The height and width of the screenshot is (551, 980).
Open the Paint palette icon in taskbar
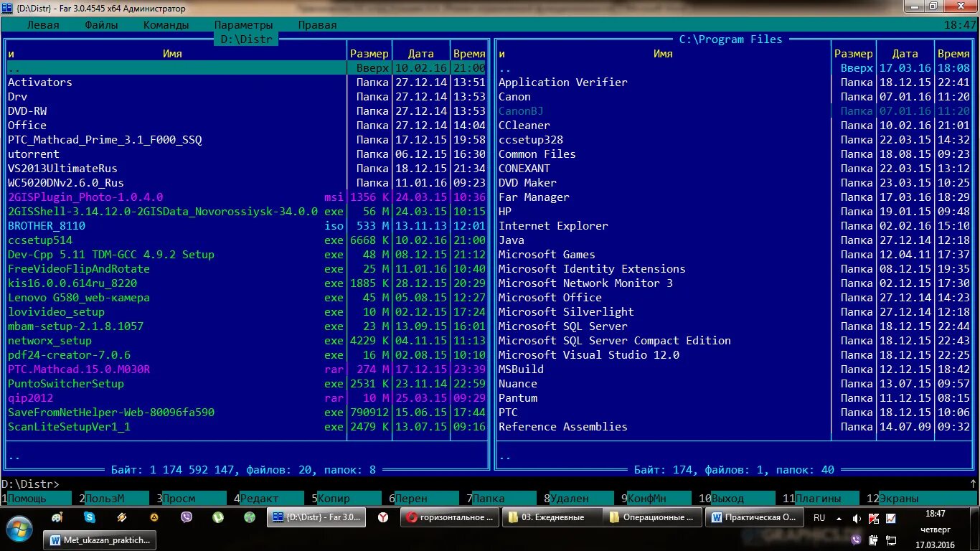point(58,517)
